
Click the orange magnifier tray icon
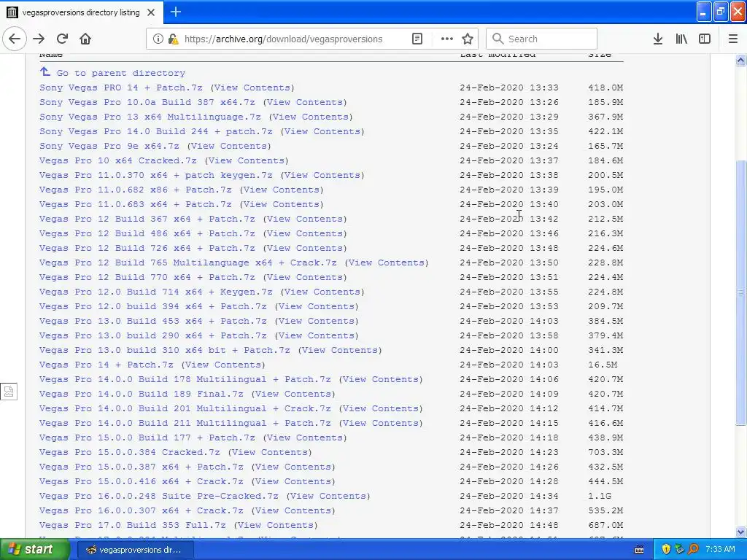(x=693, y=549)
